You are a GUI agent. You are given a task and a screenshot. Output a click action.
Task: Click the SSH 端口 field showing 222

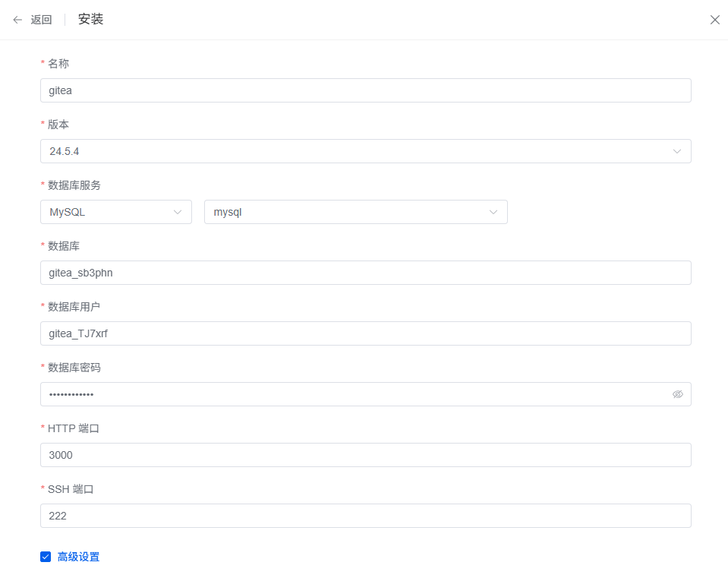coord(365,516)
